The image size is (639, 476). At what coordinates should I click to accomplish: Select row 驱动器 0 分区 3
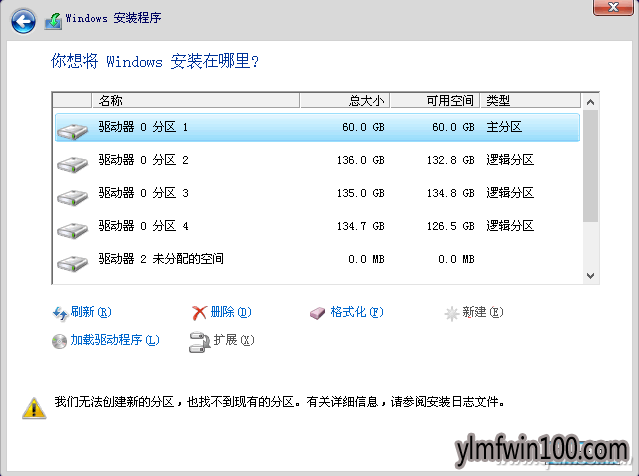coord(317,193)
